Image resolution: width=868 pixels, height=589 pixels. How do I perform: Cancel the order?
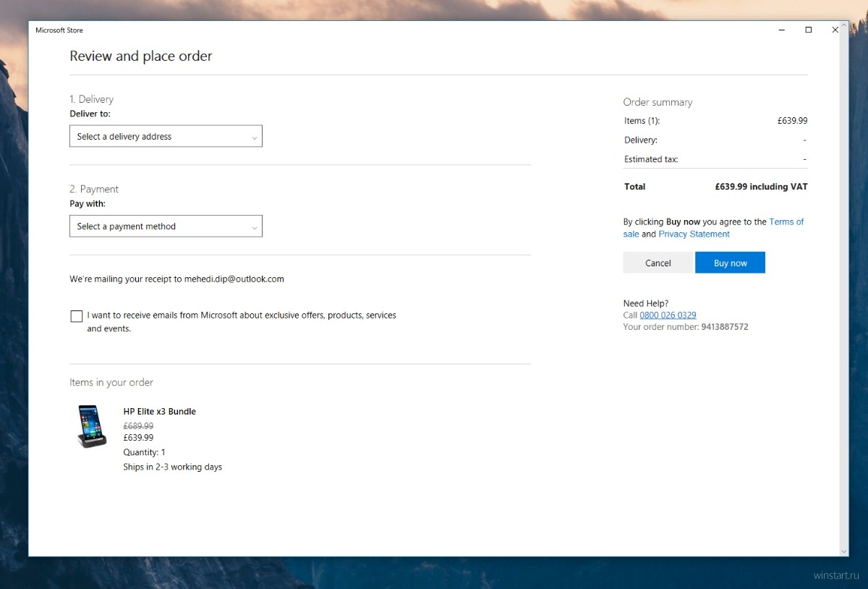(658, 263)
